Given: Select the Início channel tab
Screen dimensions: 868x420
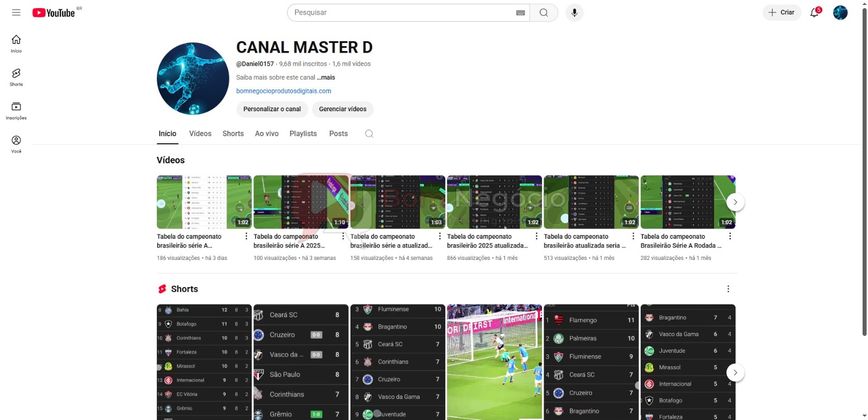Looking at the screenshot, I should point(168,133).
